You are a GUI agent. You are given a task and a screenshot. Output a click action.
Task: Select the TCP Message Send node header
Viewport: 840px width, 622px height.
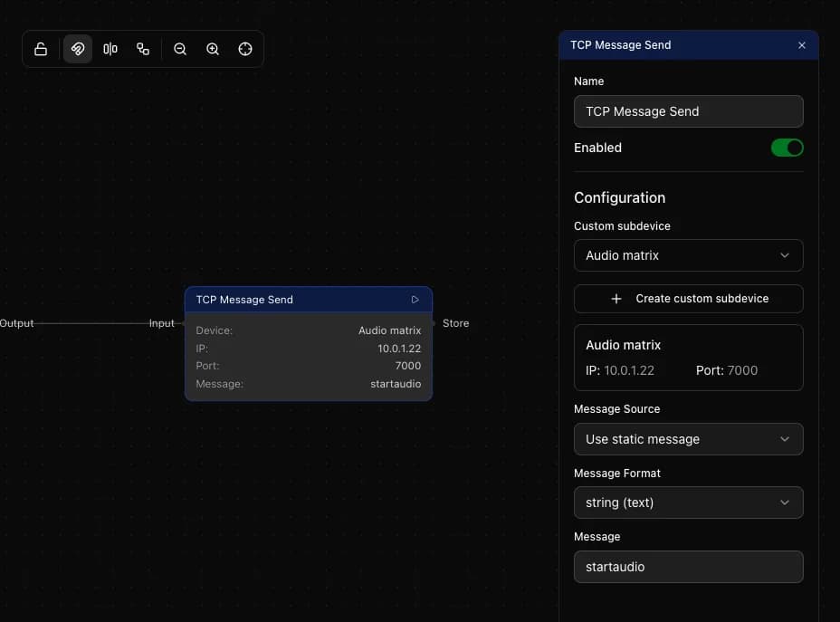[x=309, y=300]
